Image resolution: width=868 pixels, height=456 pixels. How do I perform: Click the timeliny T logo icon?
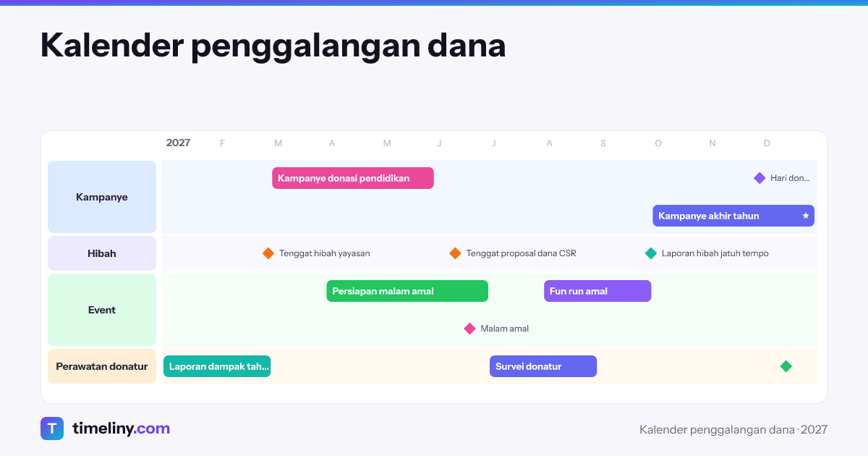point(52,428)
